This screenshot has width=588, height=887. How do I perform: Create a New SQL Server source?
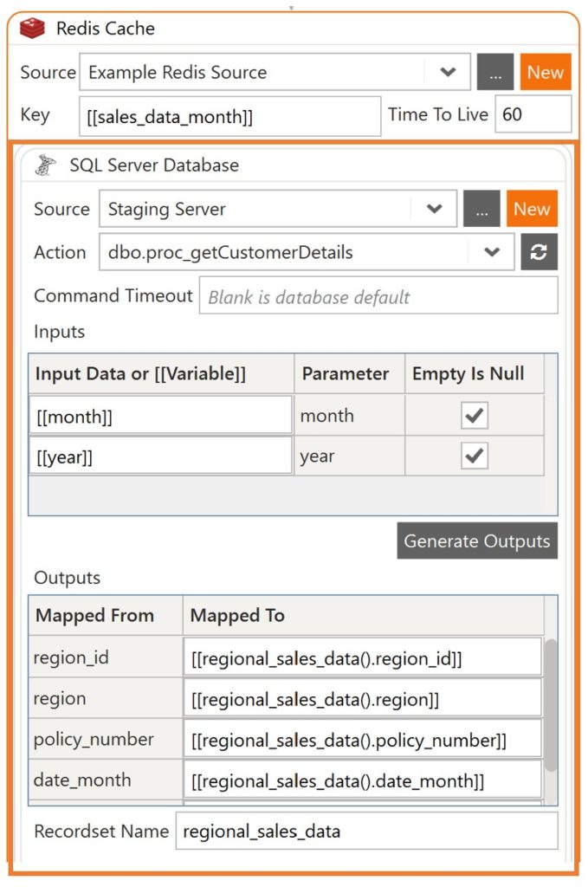532,209
